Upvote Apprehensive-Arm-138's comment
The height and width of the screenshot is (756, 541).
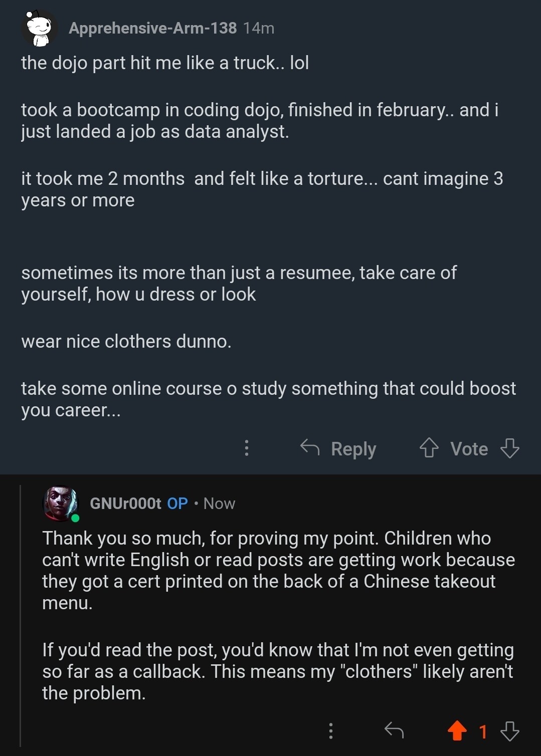point(429,448)
